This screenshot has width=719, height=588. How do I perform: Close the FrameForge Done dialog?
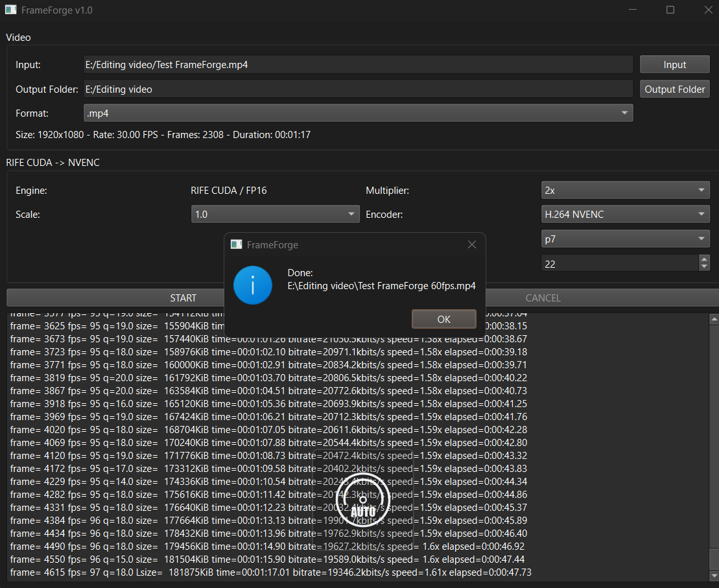tap(472, 244)
